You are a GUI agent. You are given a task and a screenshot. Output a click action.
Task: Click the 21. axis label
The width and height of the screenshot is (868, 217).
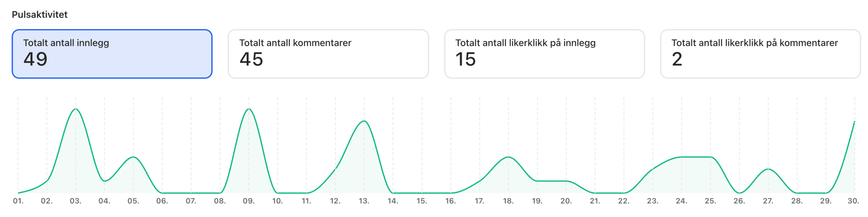click(x=595, y=201)
